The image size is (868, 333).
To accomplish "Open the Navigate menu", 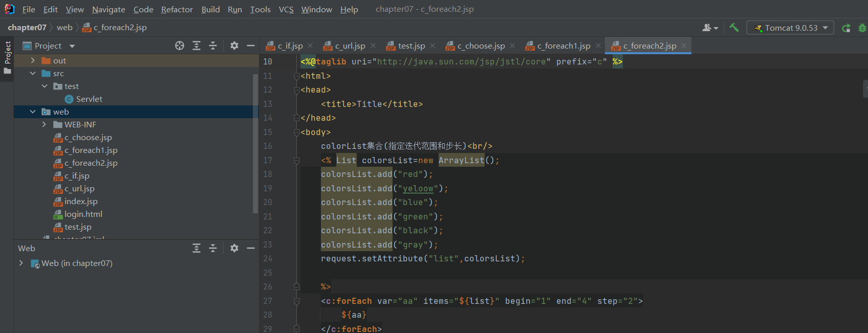I will point(108,9).
